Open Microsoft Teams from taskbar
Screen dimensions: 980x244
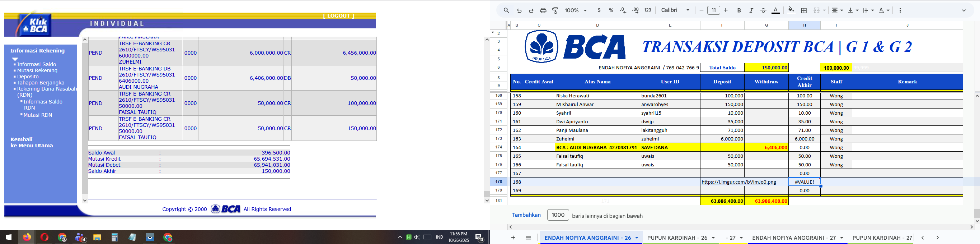pyautogui.click(x=80, y=237)
